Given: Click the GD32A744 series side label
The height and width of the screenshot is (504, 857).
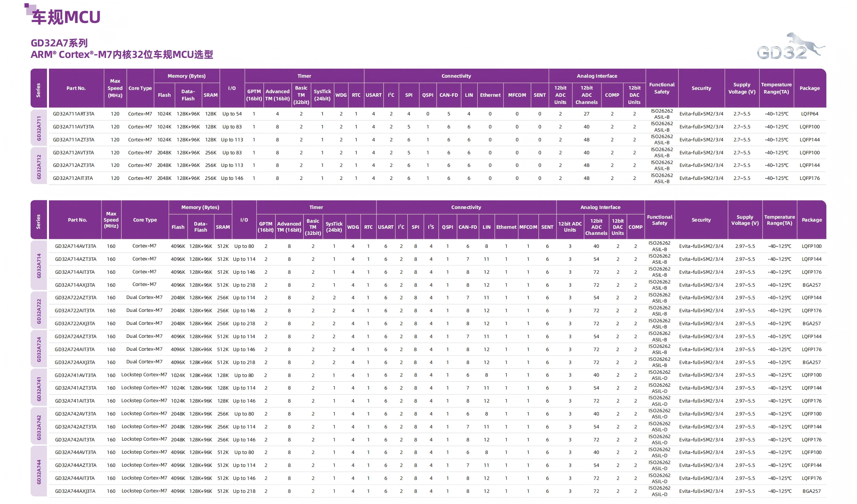Looking at the screenshot, I should pyautogui.click(x=39, y=472).
